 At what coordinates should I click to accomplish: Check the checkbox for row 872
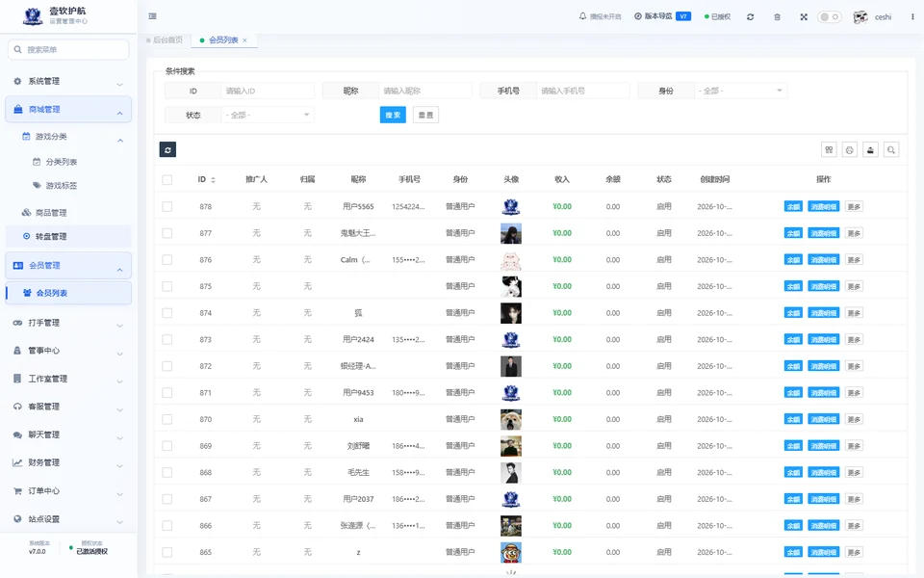(167, 366)
